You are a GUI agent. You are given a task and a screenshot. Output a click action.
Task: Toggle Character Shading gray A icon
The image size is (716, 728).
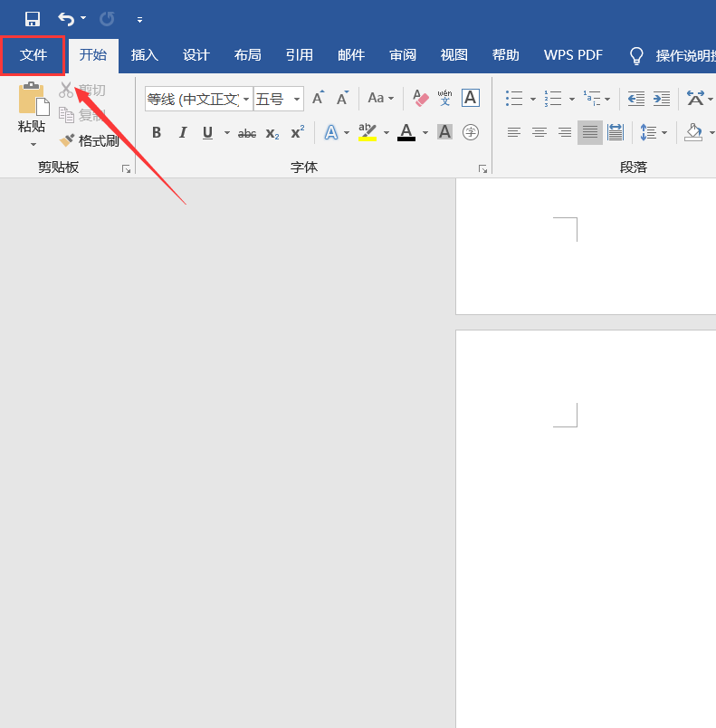point(444,132)
